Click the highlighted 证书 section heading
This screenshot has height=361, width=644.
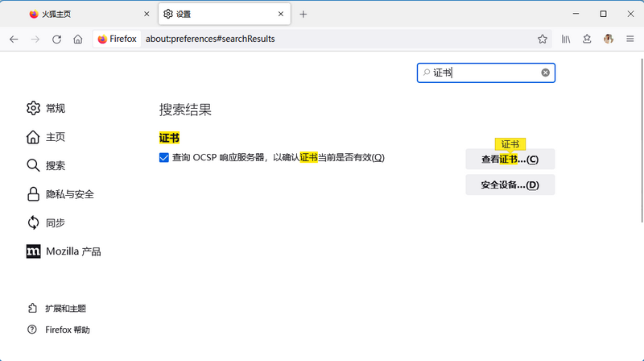point(169,138)
